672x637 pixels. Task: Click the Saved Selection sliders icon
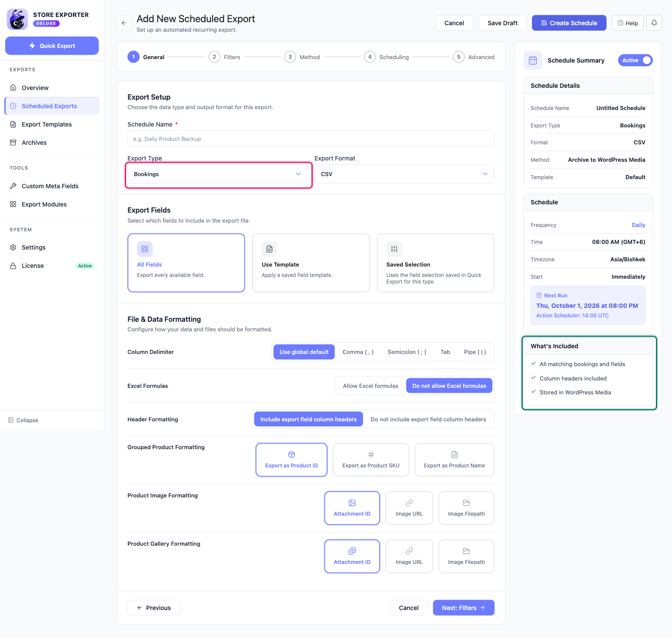394,249
